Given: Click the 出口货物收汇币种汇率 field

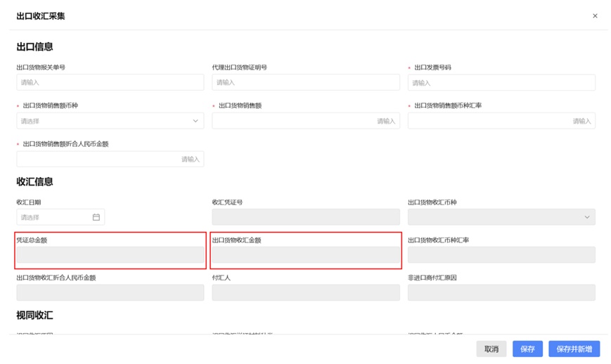Looking at the screenshot, I should coord(501,254).
